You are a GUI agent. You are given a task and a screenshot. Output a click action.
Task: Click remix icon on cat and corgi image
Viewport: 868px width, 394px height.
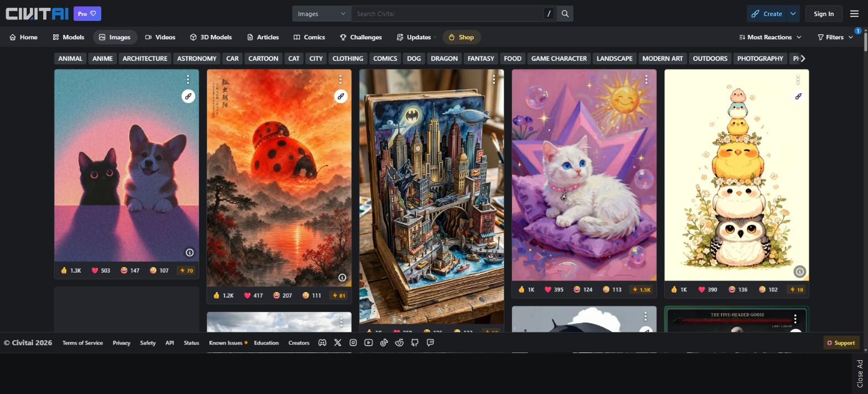(188, 96)
